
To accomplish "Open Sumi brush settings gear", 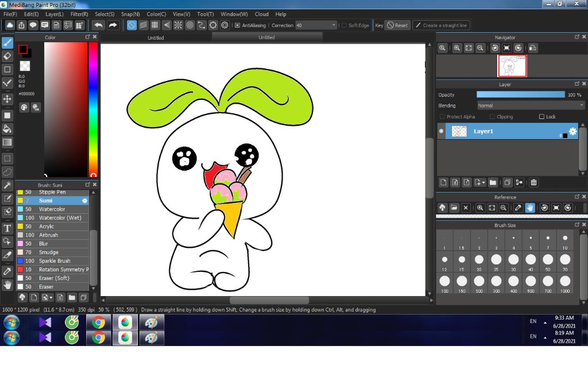I will coord(85,201).
